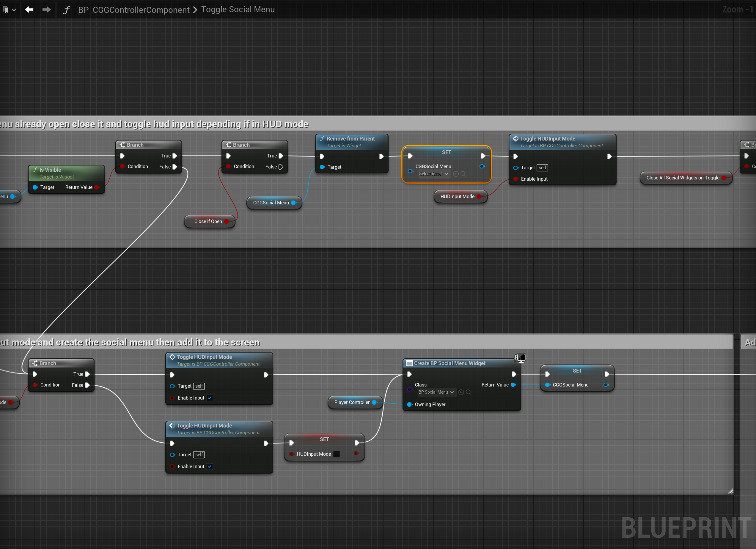Open the Select Asset dropdown in SET node

click(x=433, y=174)
